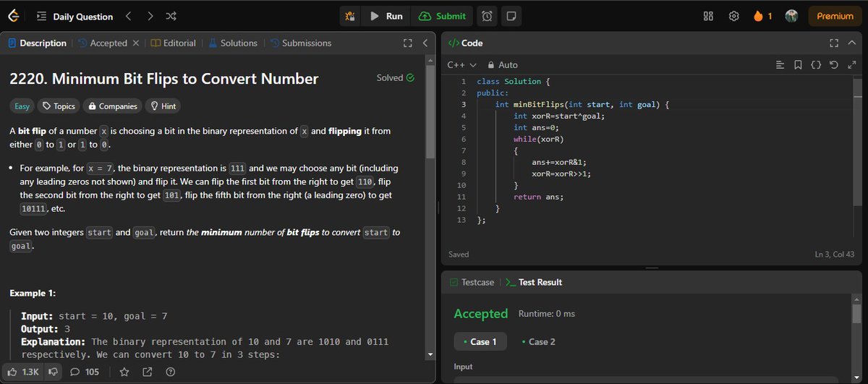Click line 4 with xorR=start^goal

(559, 116)
